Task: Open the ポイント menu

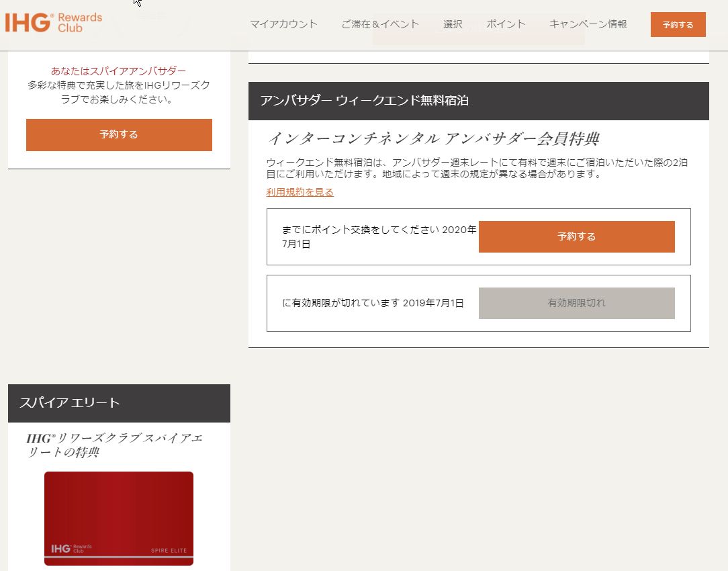Action: coord(506,24)
